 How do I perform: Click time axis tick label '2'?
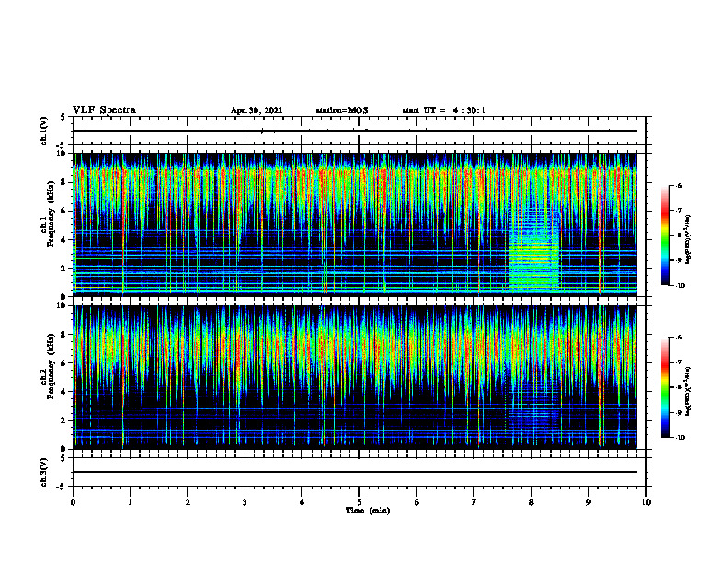[188, 502]
